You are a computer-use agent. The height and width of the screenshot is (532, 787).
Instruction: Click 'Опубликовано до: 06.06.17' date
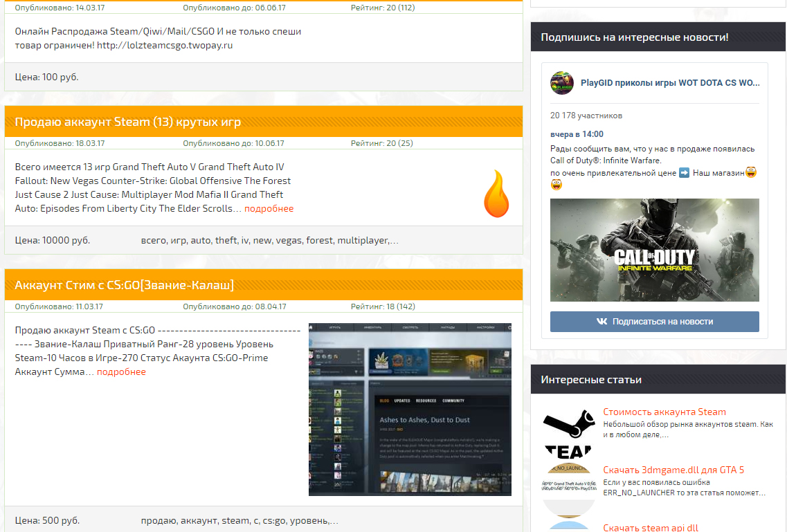tap(235, 8)
